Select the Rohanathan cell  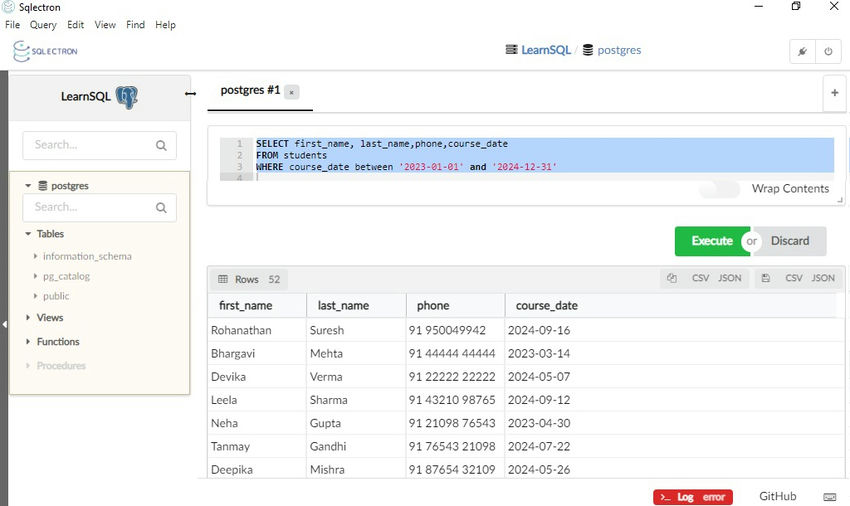click(257, 330)
